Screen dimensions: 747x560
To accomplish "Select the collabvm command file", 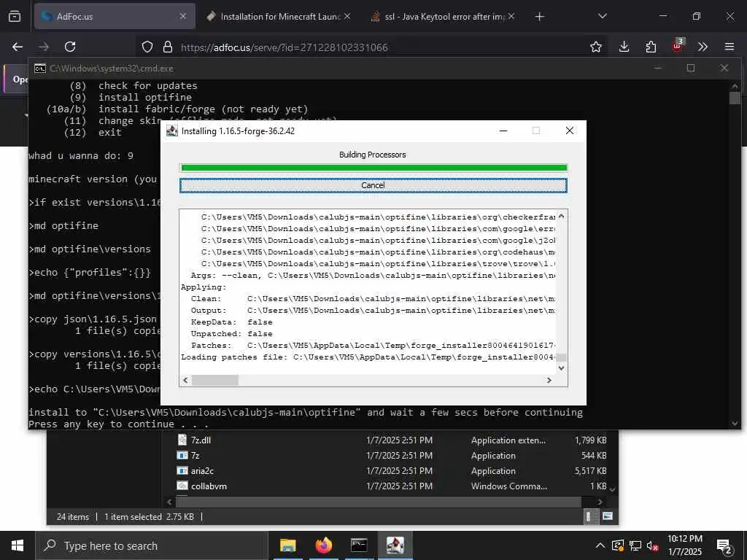I will (x=209, y=486).
